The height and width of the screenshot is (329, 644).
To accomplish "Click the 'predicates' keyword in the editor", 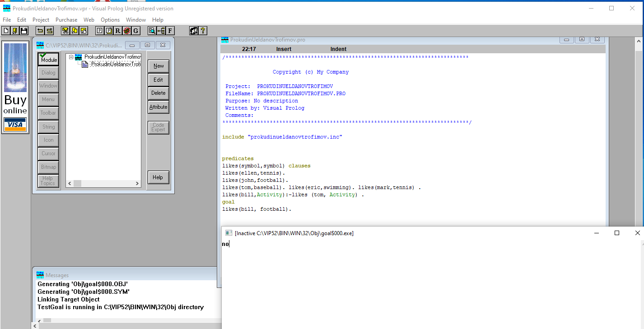I will pos(238,158).
